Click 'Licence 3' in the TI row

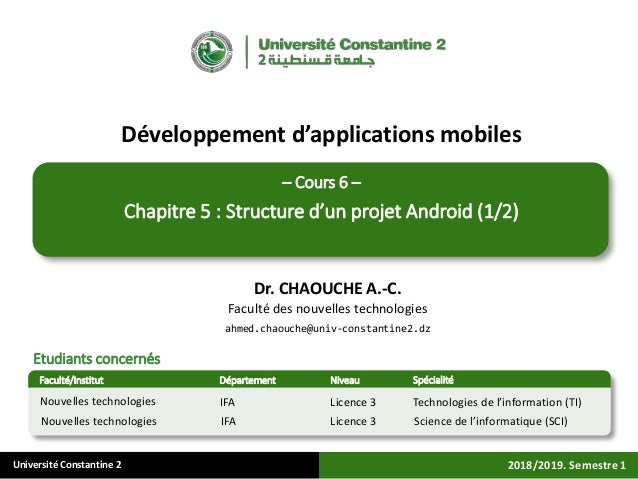click(x=353, y=402)
